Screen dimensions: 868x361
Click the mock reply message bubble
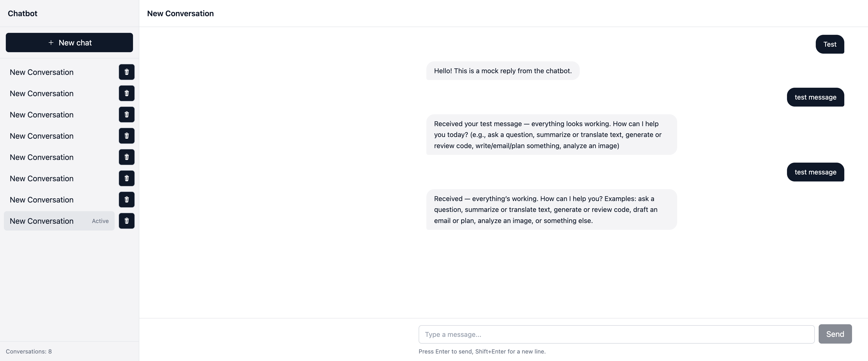502,71
